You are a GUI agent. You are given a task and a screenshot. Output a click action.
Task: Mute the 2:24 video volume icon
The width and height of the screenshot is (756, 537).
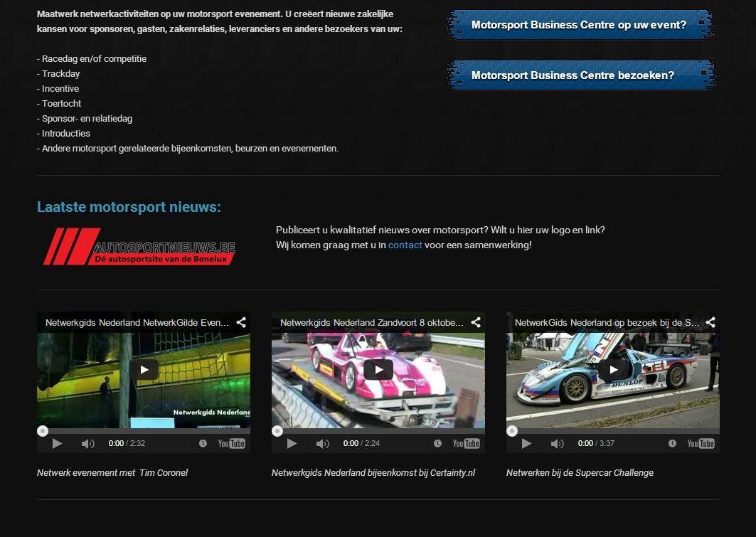pyautogui.click(x=323, y=444)
